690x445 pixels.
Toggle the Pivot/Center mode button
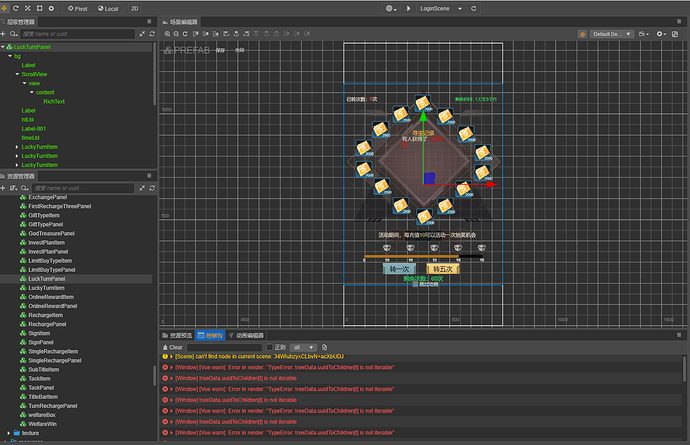coord(78,7)
